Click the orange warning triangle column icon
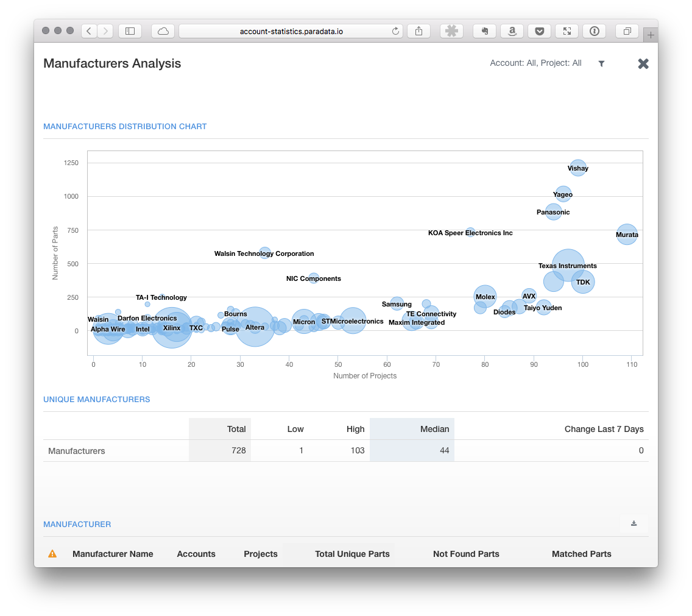Image resolution: width=692 pixels, height=616 pixels. [52, 554]
